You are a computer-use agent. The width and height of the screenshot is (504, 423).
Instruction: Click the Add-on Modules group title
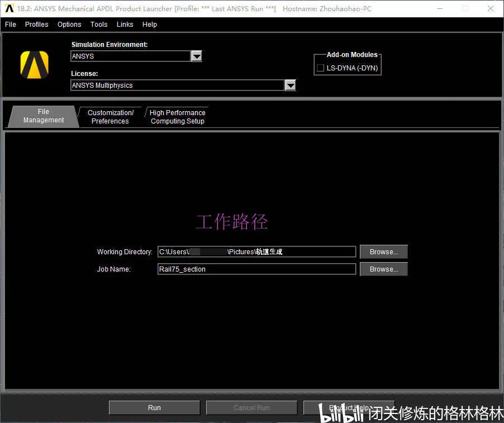point(352,55)
